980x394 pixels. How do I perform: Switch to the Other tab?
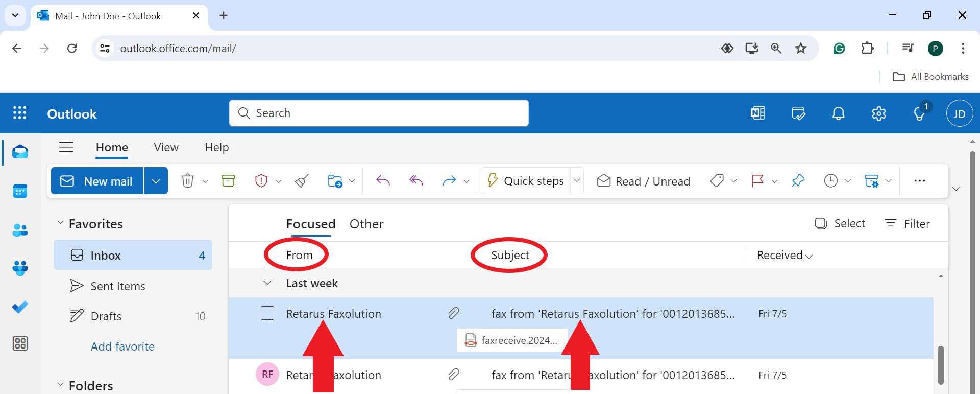pyautogui.click(x=366, y=224)
